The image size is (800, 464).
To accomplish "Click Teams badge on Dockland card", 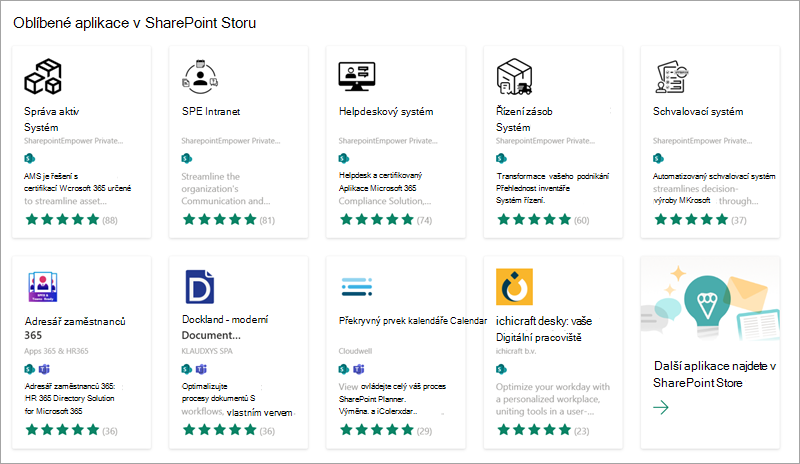I will coord(202,369).
